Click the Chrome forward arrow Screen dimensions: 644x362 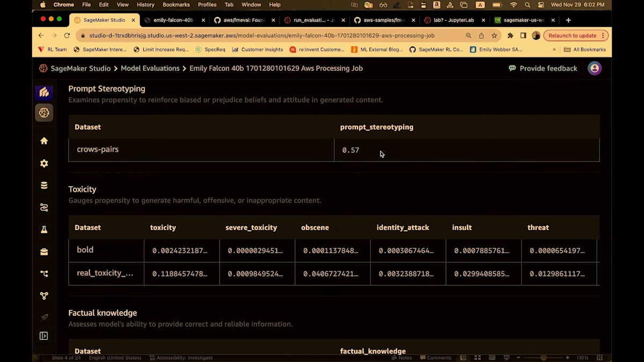click(54, 35)
